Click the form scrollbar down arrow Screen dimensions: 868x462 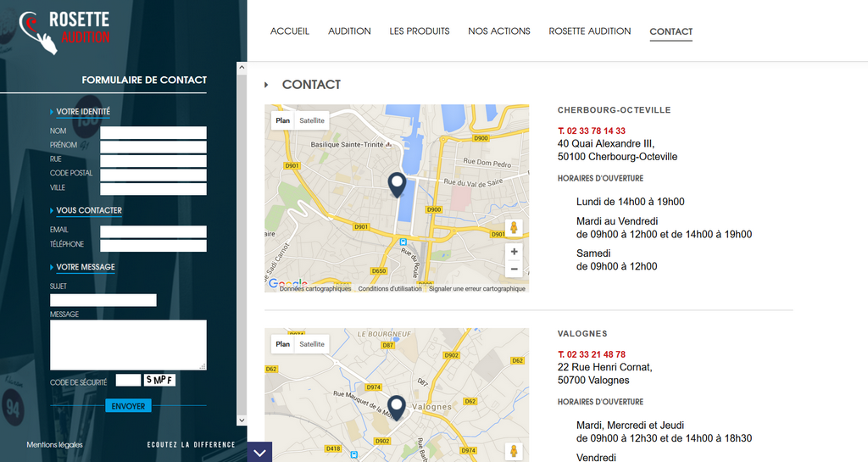[242, 420]
